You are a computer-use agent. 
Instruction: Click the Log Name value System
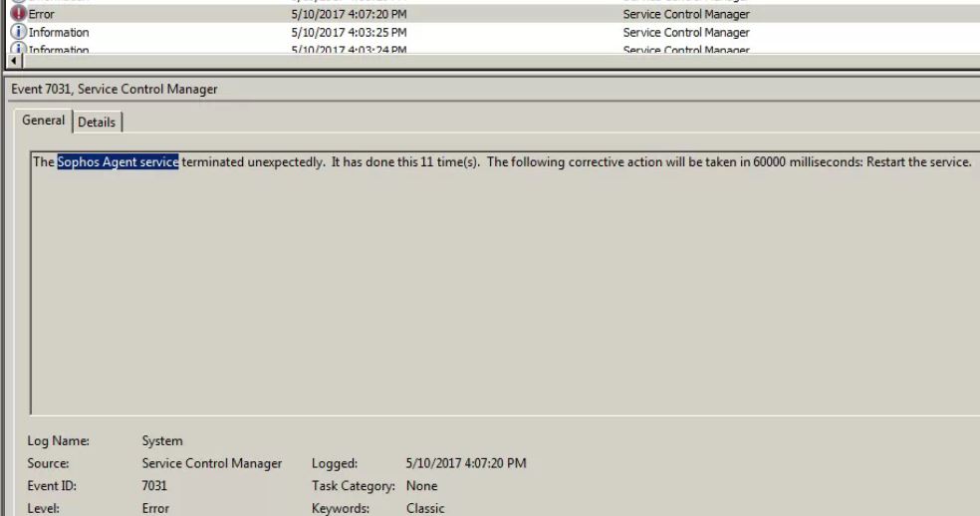click(162, 441)
